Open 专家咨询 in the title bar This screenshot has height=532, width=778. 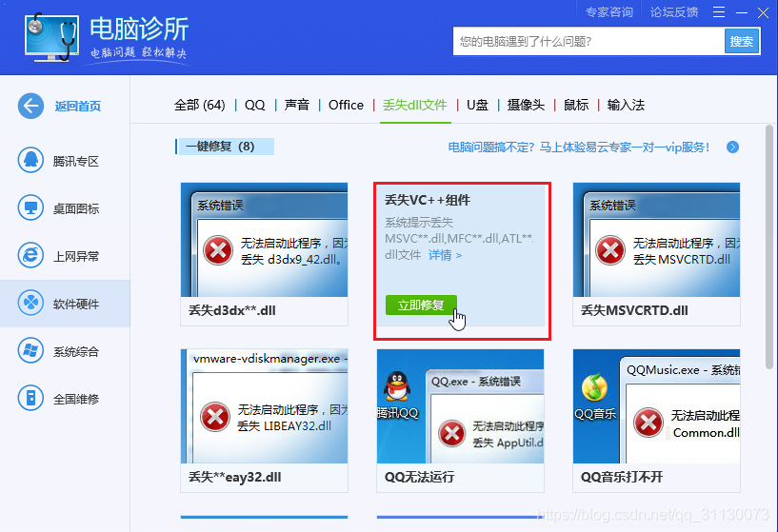(x=609, y=12)
